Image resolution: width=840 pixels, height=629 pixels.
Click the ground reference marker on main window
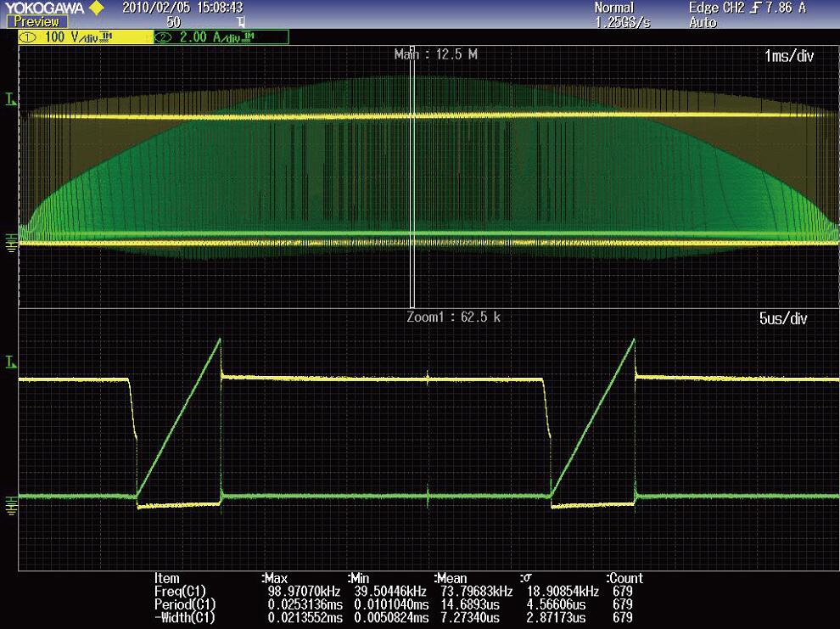pos(10,244)
